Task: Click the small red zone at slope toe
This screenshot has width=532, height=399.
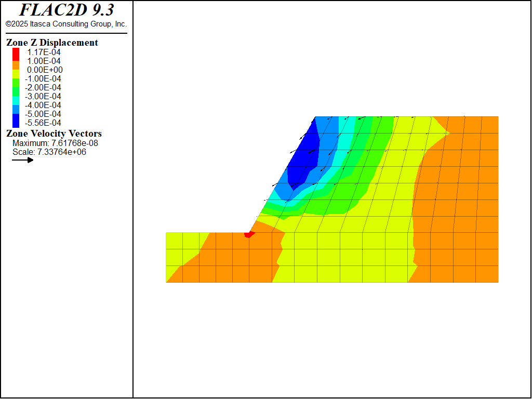Action: [249, 234]
